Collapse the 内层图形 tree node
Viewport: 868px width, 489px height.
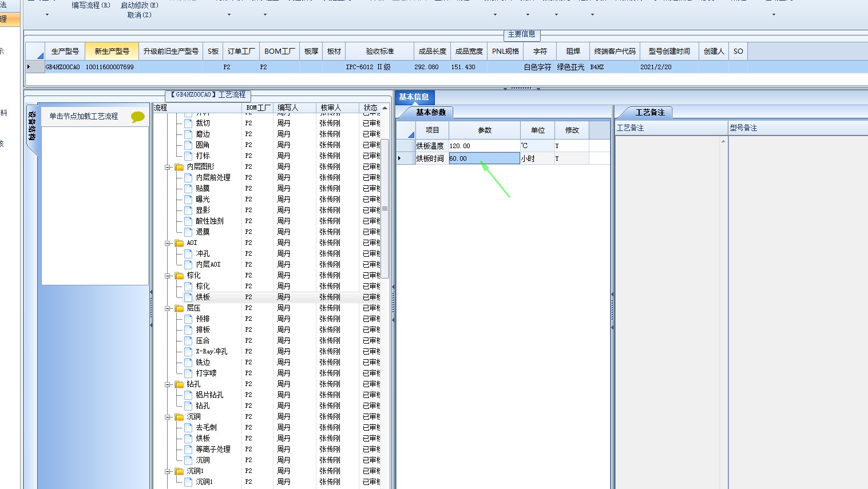coord(168,167)
